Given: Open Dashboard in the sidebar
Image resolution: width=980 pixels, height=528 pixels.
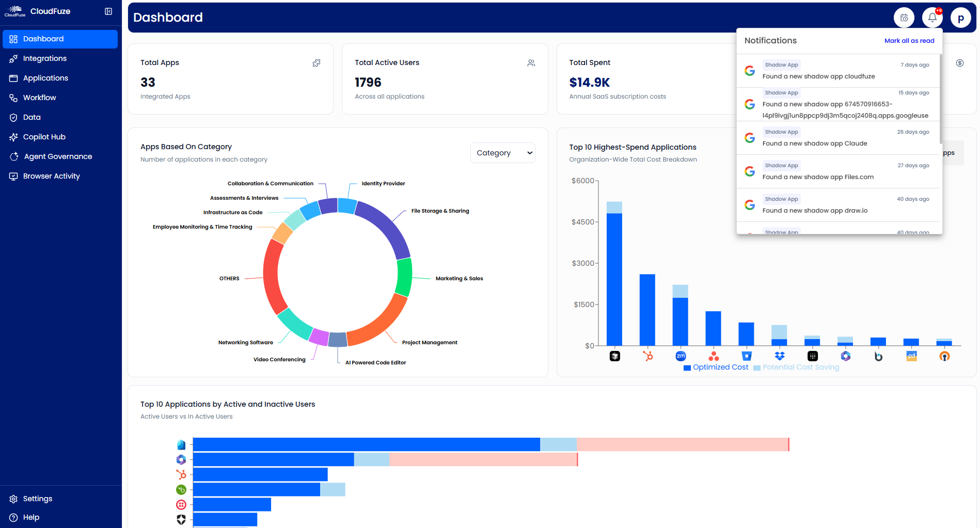Looking at the screenshot, I should click(60, 39).
